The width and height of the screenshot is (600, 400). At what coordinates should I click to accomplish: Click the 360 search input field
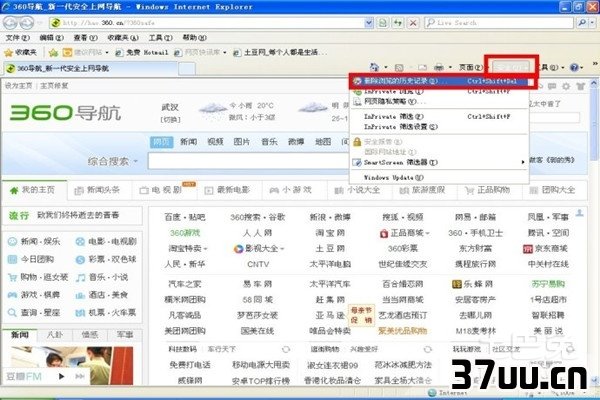(249, 161)
